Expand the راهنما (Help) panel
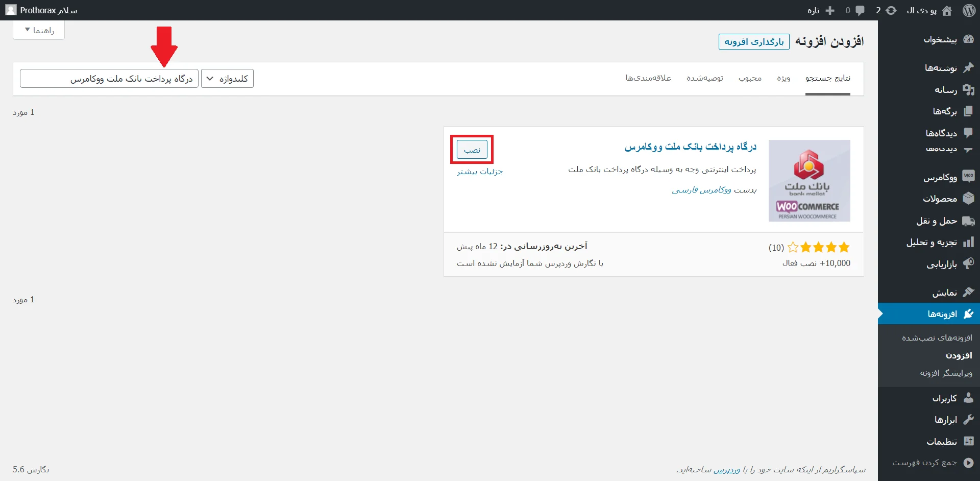 pos(38,30)
